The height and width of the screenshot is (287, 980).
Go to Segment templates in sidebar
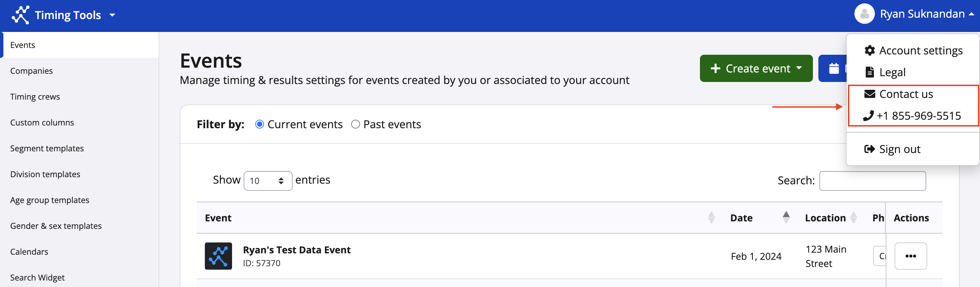[x=47, y=149]
